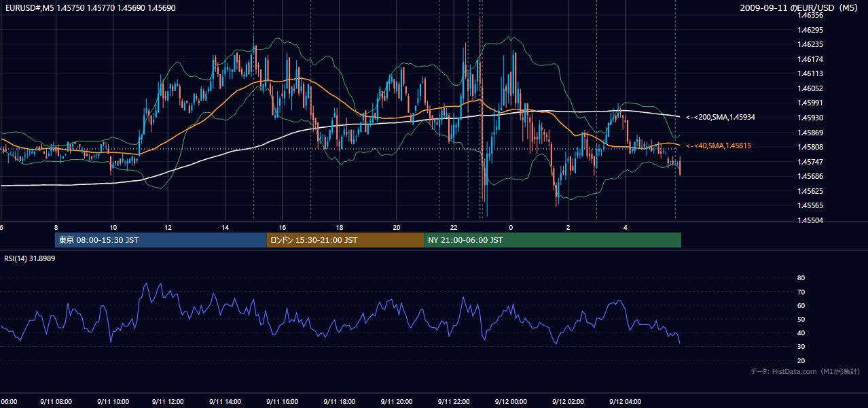Image resolution: width=868 pixels, height=408 pixels.
Task: Click the Tokyo 08:00-15:30 JST session bar
Action: (161, 240)
